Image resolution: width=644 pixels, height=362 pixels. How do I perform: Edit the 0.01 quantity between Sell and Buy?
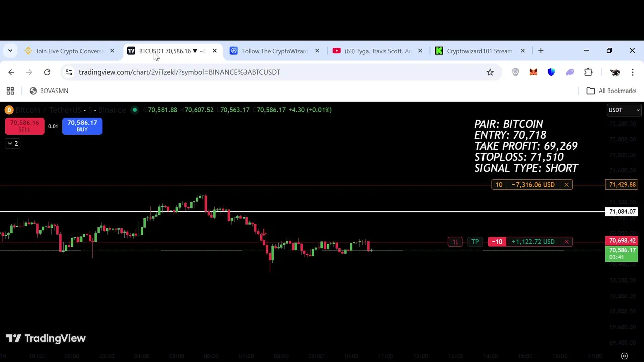tap(53, 126)
